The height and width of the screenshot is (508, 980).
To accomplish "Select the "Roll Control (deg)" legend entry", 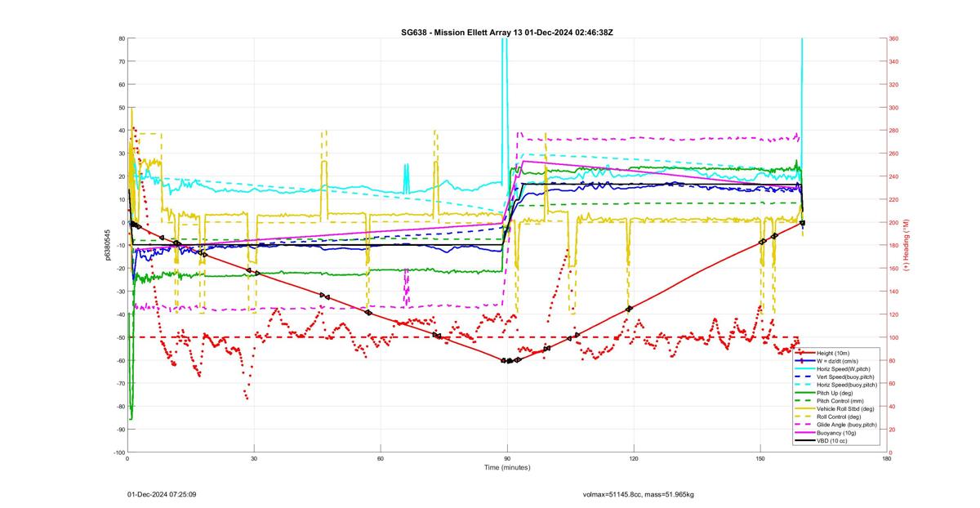I will (x=839, y=417).
